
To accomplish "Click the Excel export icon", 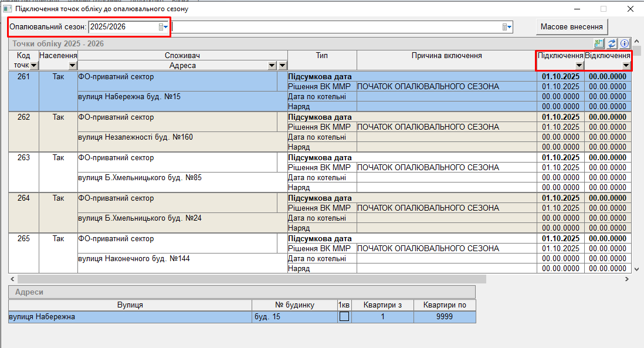I will tap(599, 43).
